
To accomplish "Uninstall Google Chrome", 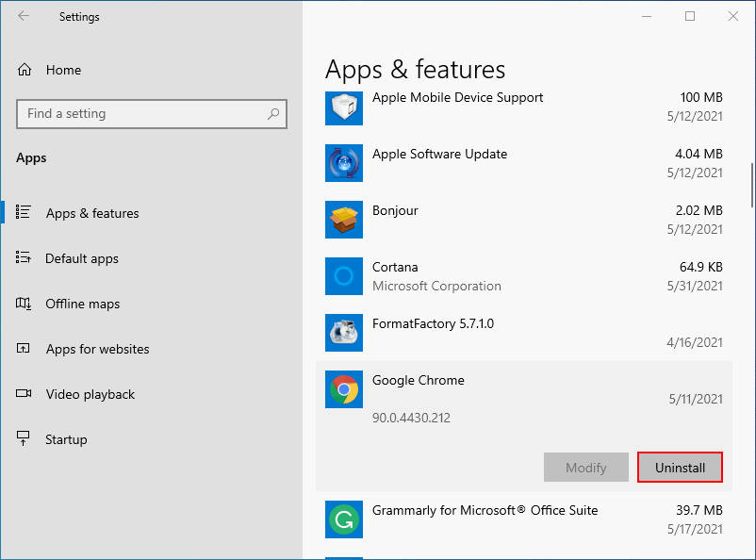I will click(680, 468).
